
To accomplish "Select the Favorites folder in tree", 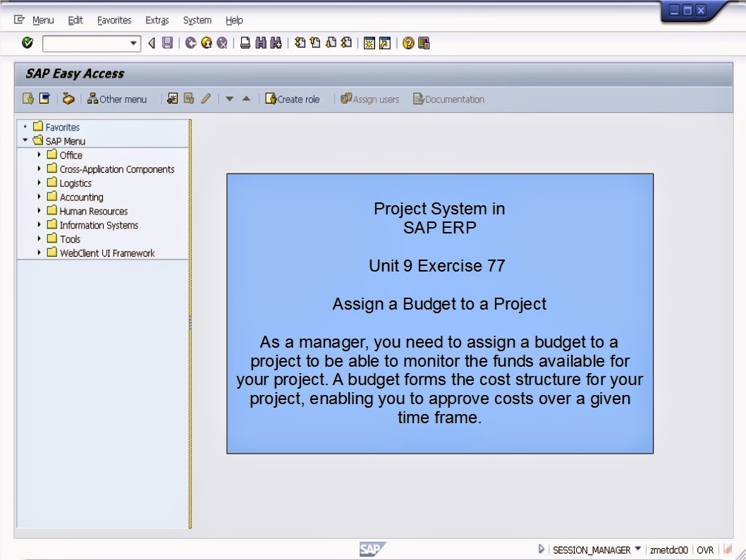I will [x=62, y=127].
